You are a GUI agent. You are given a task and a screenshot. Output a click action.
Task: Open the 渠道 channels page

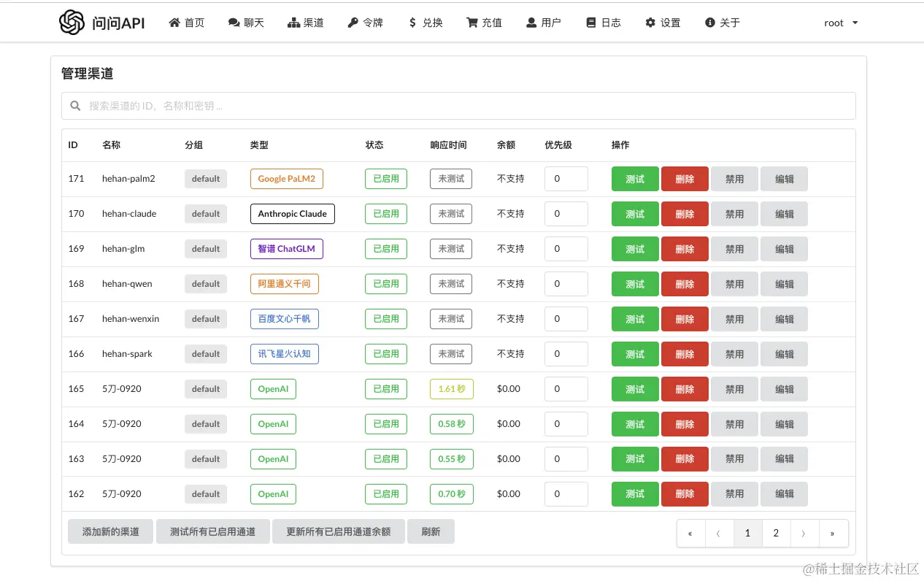pos(306,23)
